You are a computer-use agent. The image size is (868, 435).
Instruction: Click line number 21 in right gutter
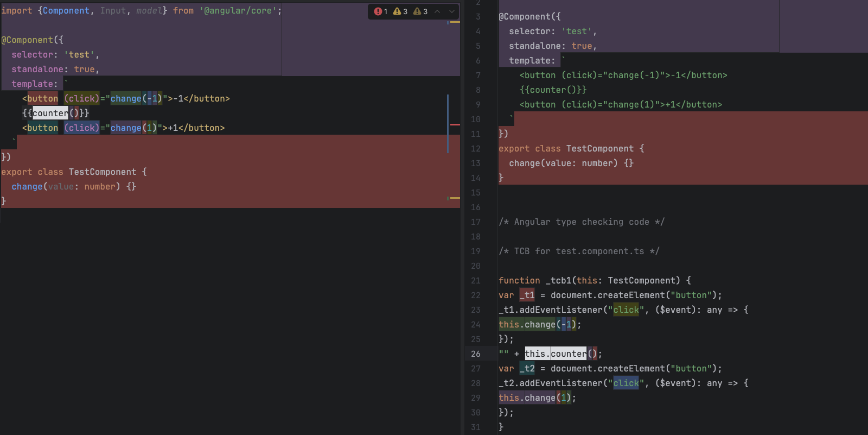click(476, 280)
